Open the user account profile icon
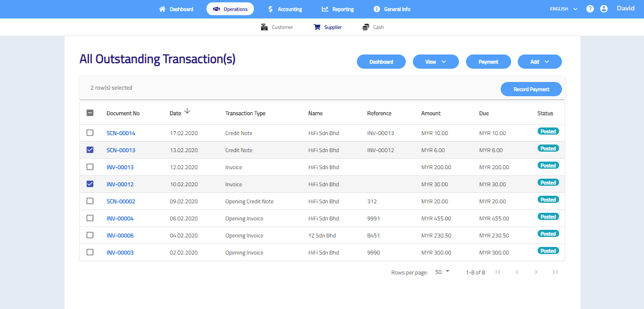 click(x=604, y=9)
